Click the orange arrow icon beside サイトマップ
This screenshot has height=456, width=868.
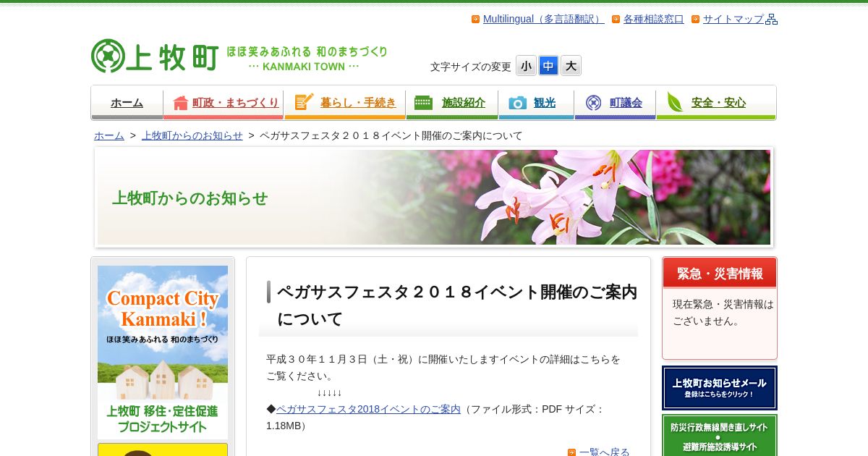pyautogui.click(x=695, y=20)
